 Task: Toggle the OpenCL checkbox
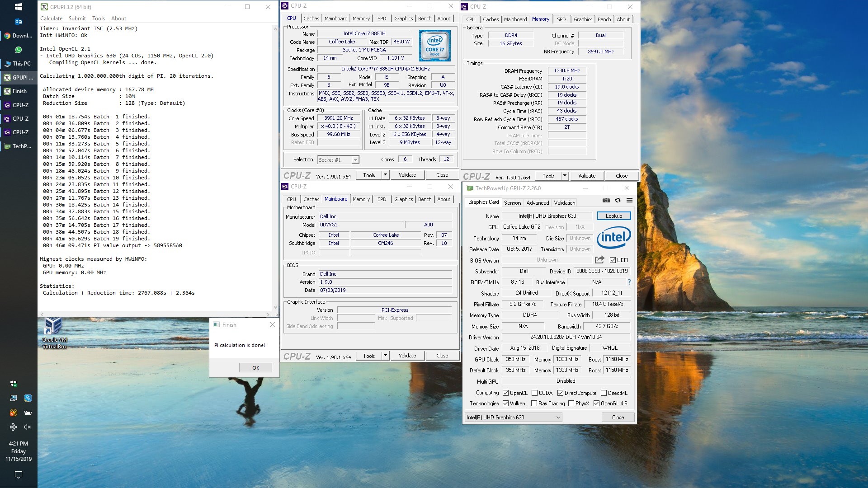coord(506,393)
